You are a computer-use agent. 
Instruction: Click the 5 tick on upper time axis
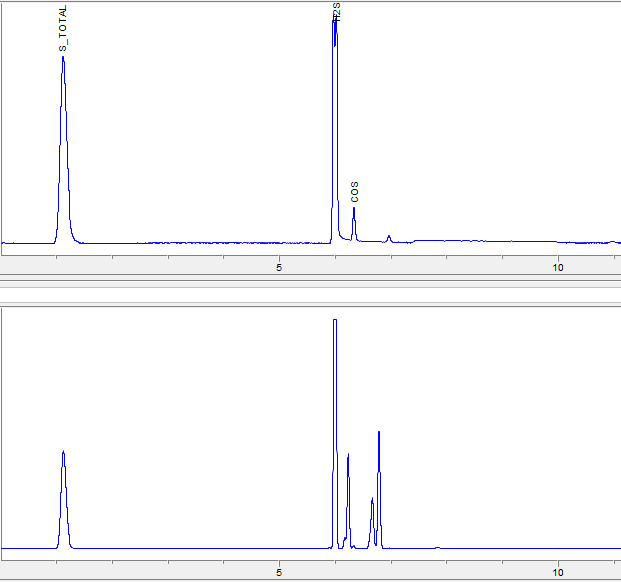279,267
